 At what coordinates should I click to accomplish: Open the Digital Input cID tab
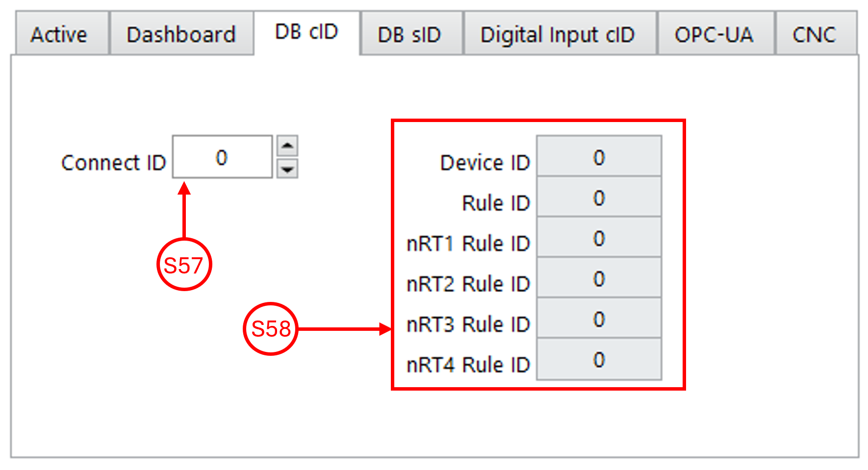click(x=558, y=34)
